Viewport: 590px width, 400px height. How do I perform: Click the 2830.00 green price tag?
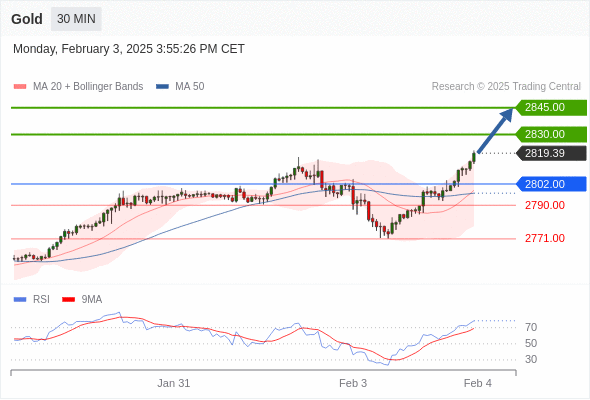tap(551, 134)
